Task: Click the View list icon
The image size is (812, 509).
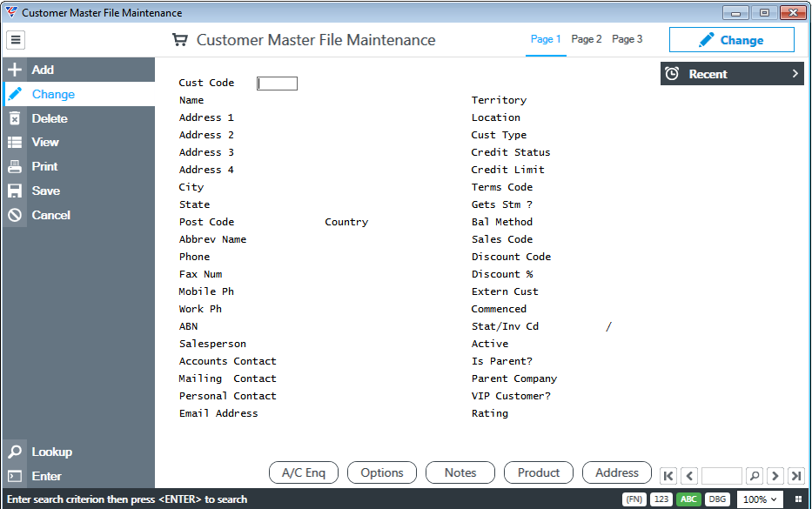Action: click(15, 142)
